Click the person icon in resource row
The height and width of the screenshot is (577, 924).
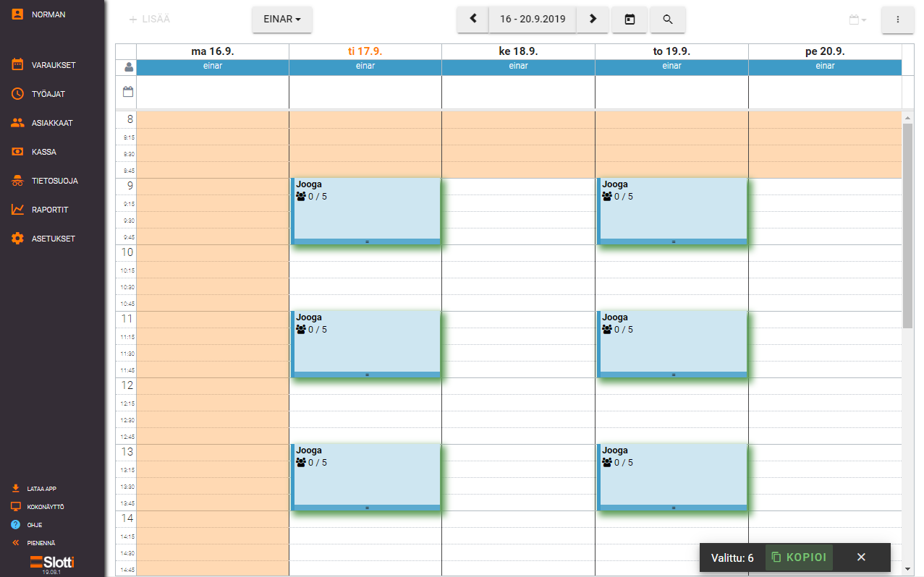(129, 67)
